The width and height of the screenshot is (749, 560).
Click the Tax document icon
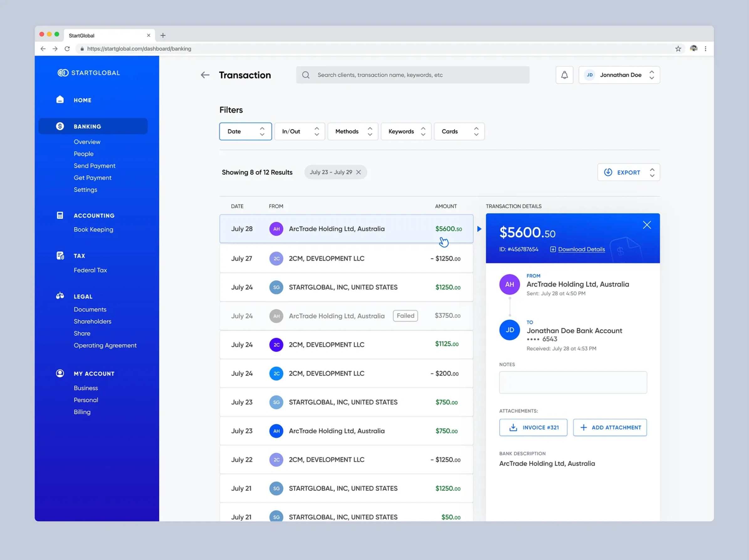[60, 256]
